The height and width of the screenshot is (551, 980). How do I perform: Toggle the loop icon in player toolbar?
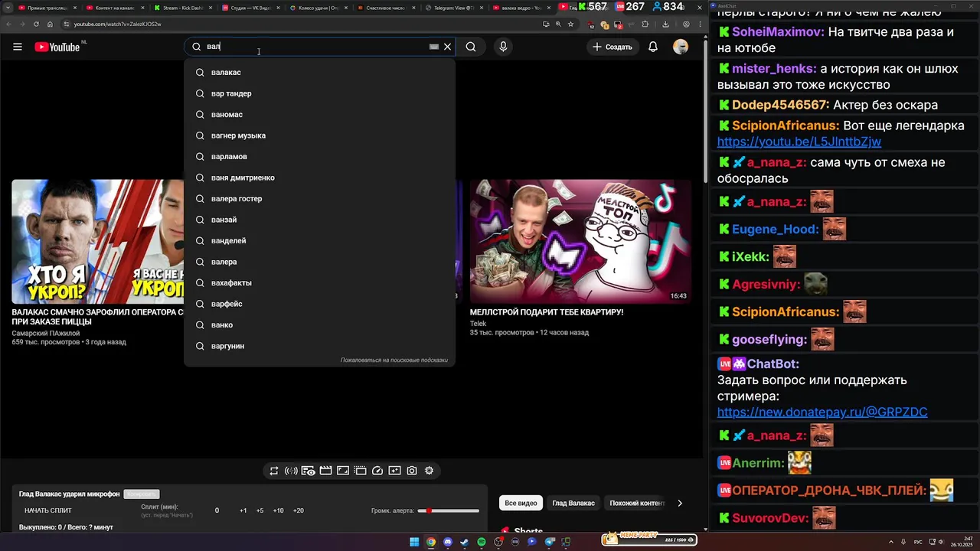click(x=274, y=471)
